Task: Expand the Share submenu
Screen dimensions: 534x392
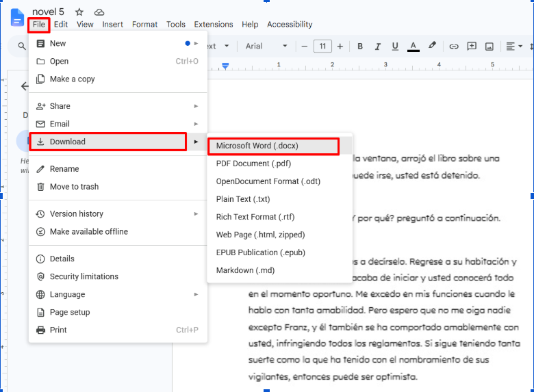Action: tap(118, 106)
